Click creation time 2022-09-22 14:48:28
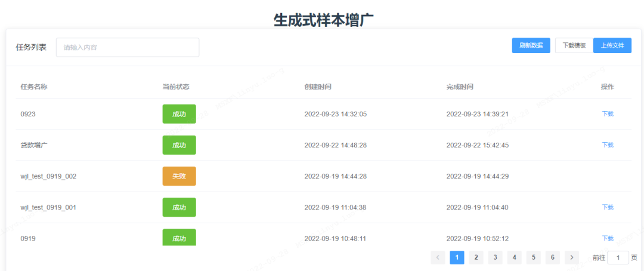 tap(336, 145)
